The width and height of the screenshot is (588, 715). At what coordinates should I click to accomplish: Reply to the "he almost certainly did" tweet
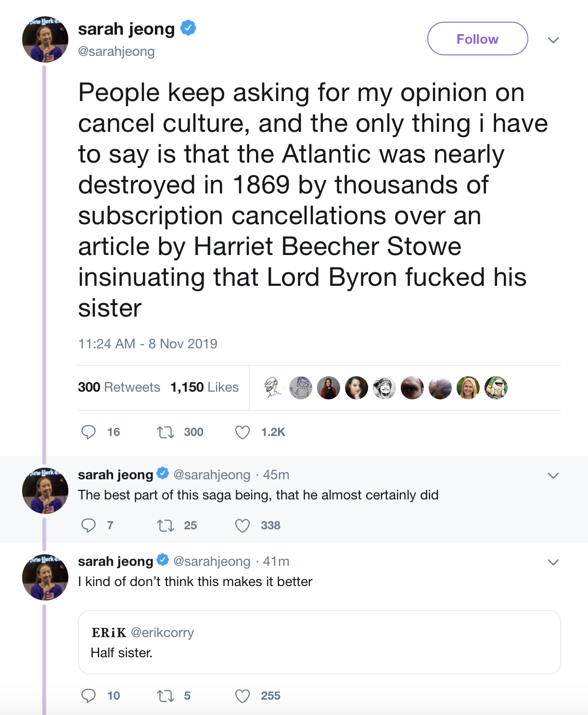[x=89, y=525]
